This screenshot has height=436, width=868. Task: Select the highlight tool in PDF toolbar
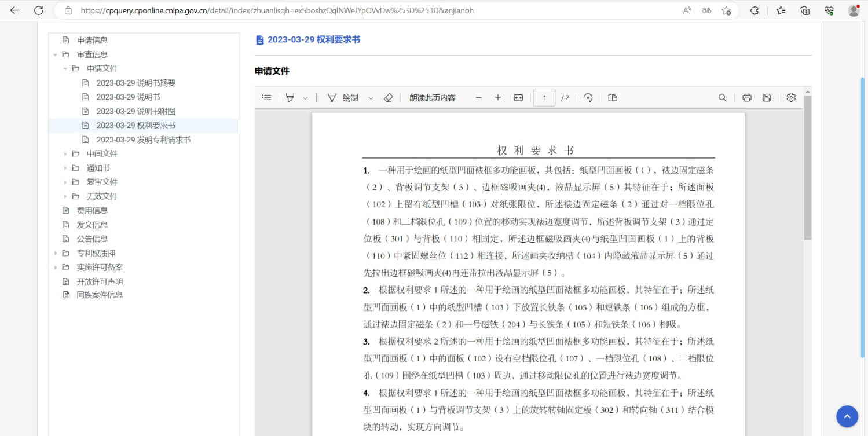[290, 98]
